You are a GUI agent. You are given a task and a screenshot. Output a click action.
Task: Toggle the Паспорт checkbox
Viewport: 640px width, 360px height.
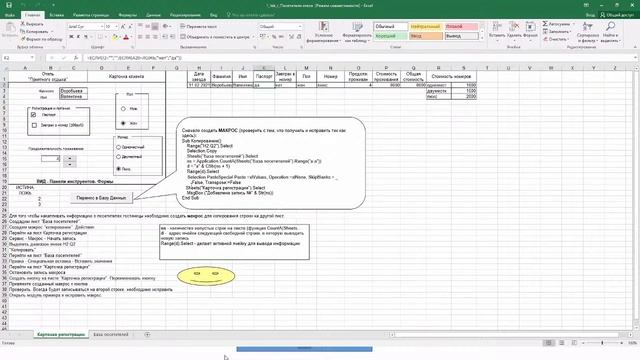[x=33, y=115]
